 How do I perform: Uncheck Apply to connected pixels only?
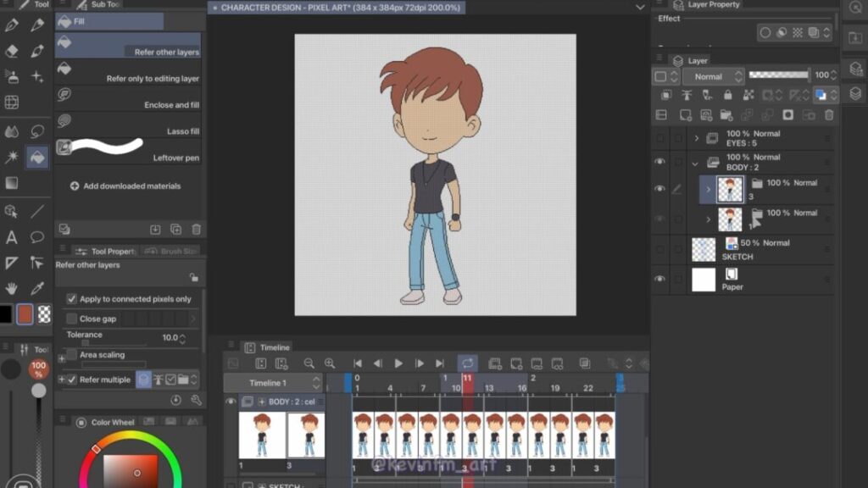pos(72,299)
